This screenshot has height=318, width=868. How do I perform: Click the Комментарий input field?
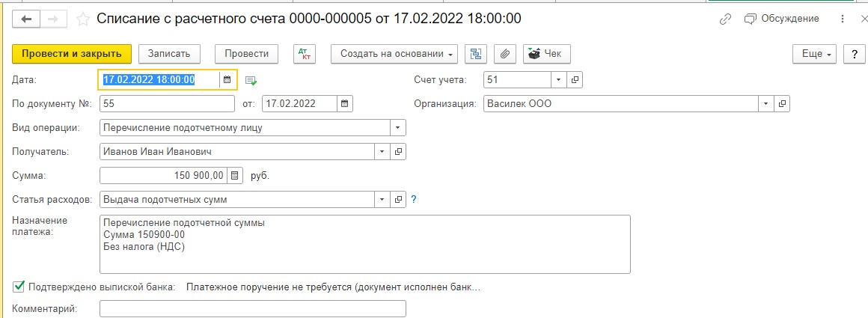252,308
